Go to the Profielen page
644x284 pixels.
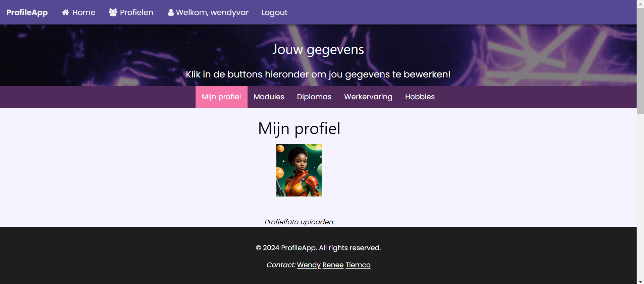click(131, 12)
